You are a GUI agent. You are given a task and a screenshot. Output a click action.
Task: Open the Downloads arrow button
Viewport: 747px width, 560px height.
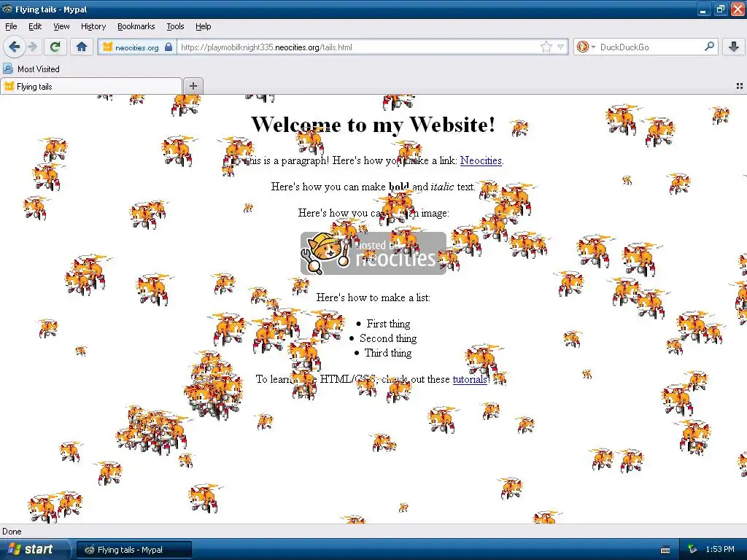tap(734, 47)
